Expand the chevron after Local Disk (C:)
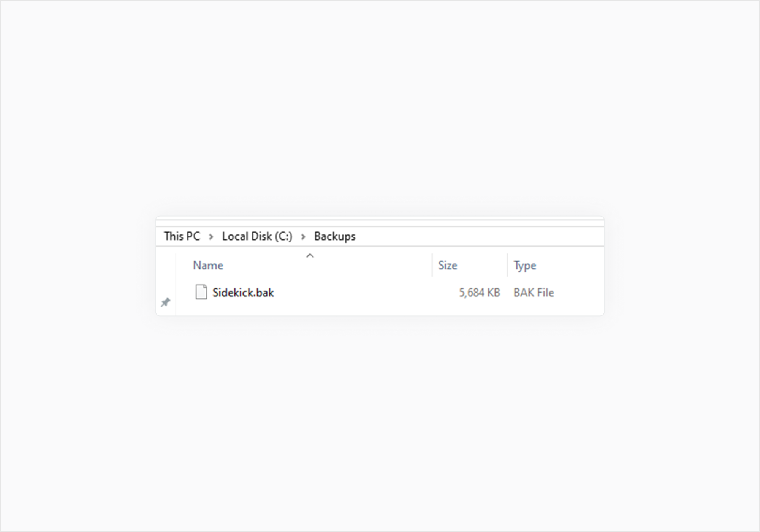This screenshot has width=760, height=532. (x=303, y=237)
